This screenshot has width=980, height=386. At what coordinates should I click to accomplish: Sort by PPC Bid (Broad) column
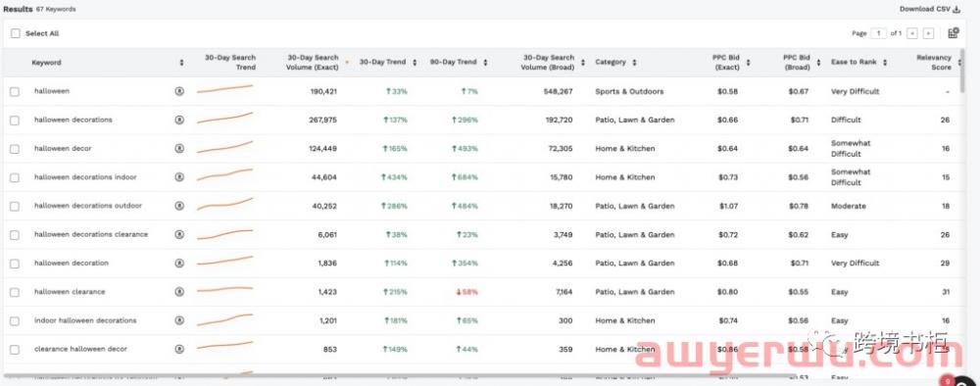click(x=818, y=63)
